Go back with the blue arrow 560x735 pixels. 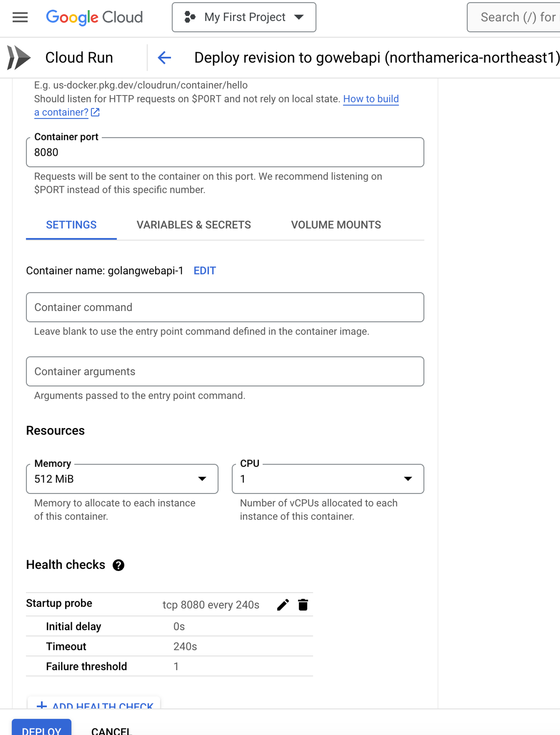tap(164, 58)
